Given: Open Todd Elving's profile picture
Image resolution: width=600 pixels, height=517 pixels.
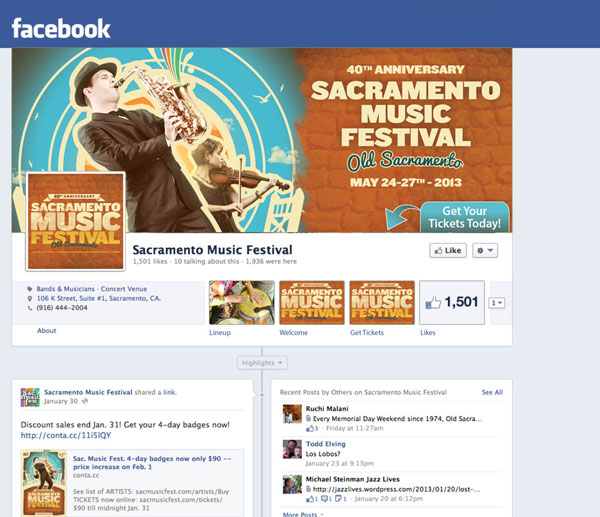Looking at the screenshot, I should pyautogui.click(x=292, y=449).
